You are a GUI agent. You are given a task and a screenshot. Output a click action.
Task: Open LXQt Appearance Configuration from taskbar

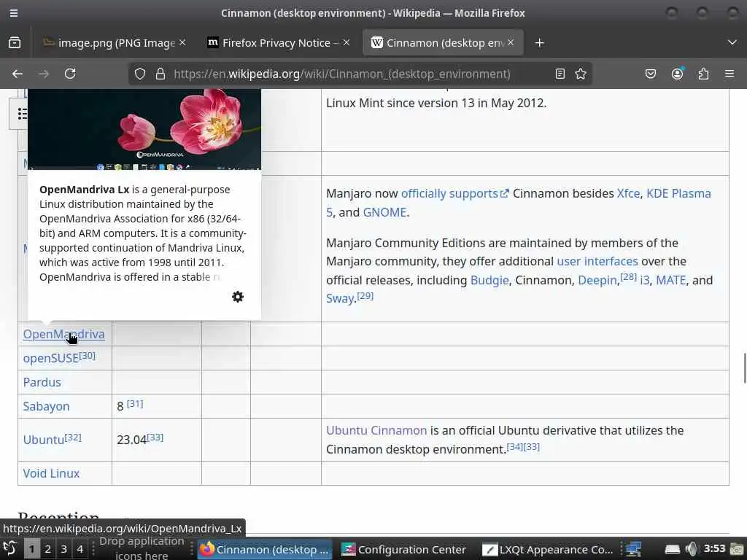point(548,550)
